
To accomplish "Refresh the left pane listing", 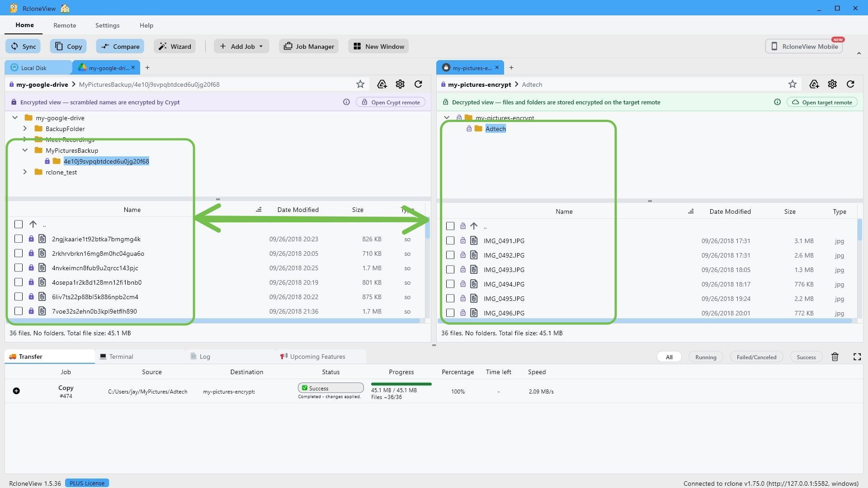I will click(418, 84).
